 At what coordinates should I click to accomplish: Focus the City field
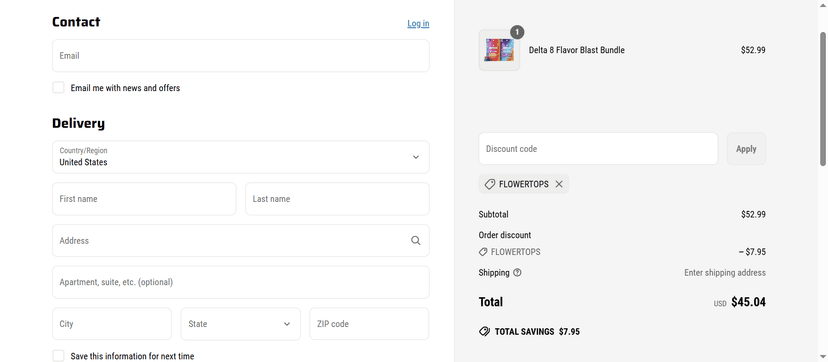coord(112,324)
